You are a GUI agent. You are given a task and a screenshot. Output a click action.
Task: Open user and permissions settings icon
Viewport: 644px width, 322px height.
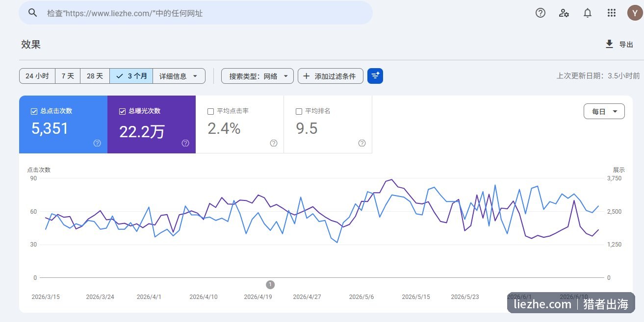(x=564, y=13)
